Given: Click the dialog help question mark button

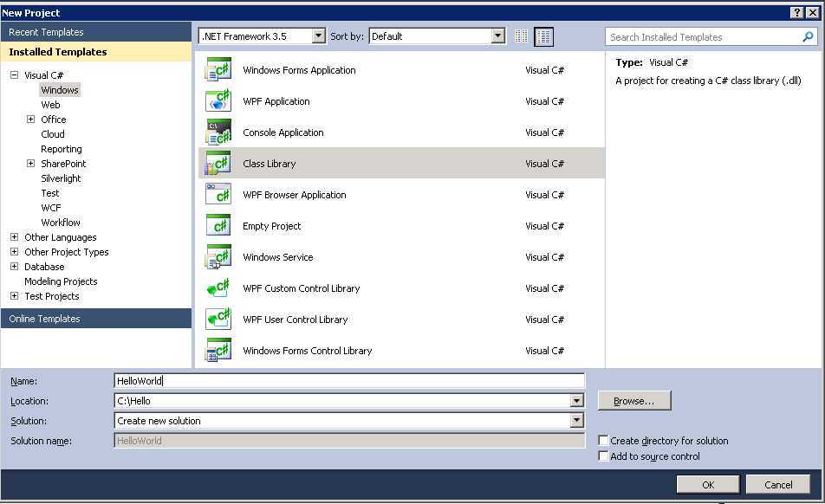Looking at the screenshot, I should point(797,13).
